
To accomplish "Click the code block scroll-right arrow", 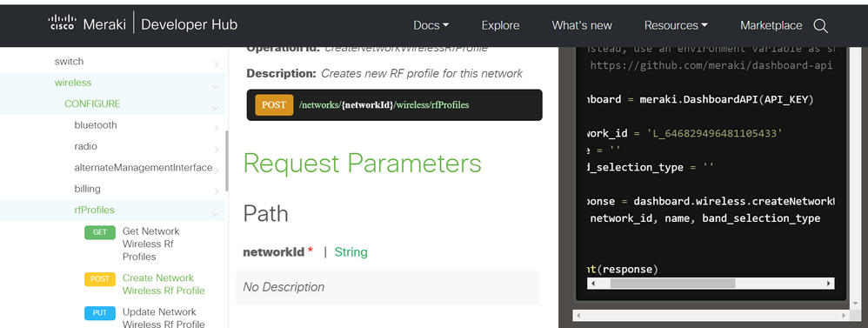I will click(x=829, y=283).
